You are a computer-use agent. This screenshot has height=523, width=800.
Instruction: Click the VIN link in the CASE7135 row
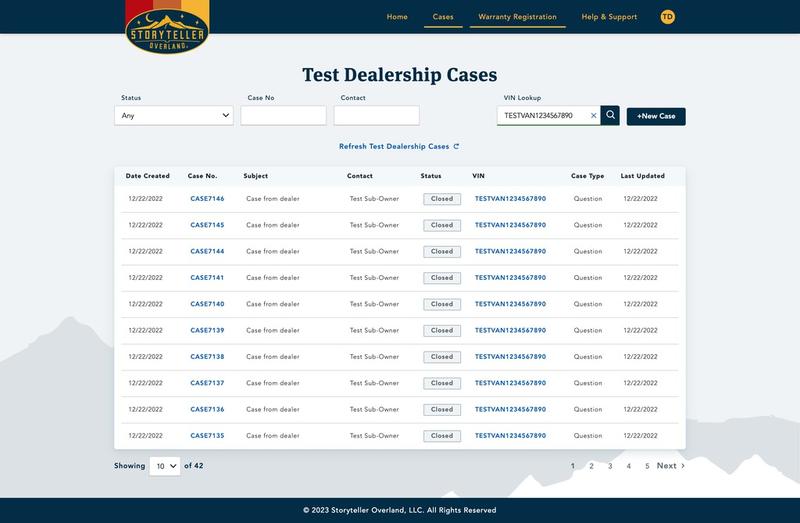[510, 436]
